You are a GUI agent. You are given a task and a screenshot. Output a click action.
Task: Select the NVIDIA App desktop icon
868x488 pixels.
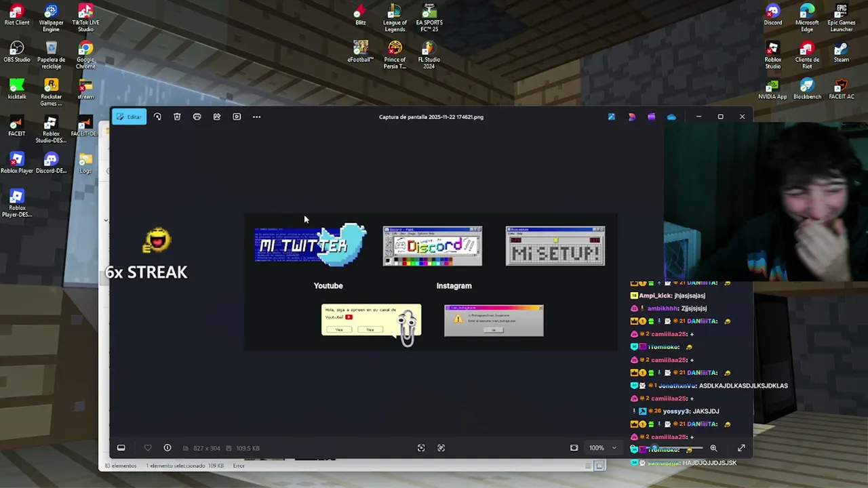coord(772,89)
